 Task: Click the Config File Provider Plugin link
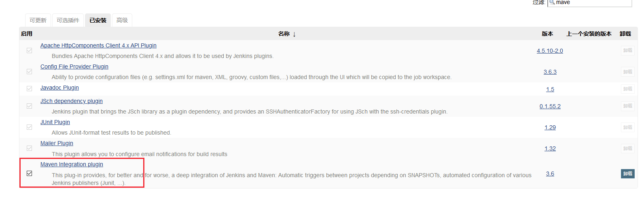[x=74, y=66]
